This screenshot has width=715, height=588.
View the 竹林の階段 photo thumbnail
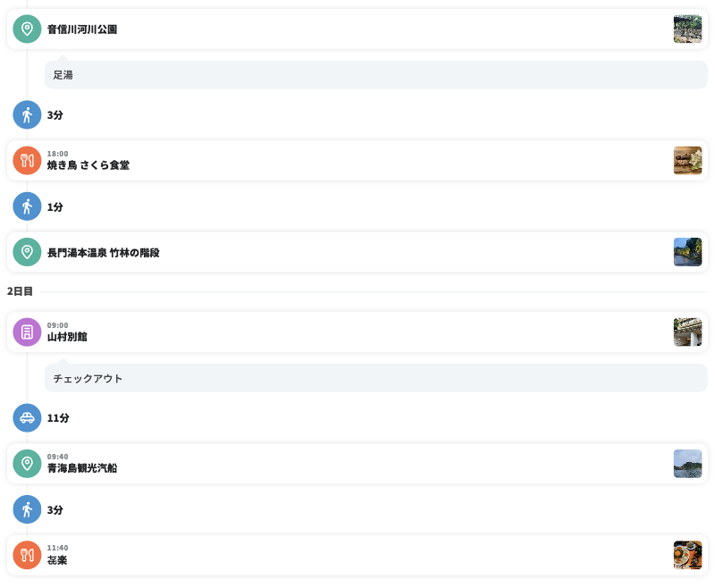pyautogui.click(x=687, y=252)
